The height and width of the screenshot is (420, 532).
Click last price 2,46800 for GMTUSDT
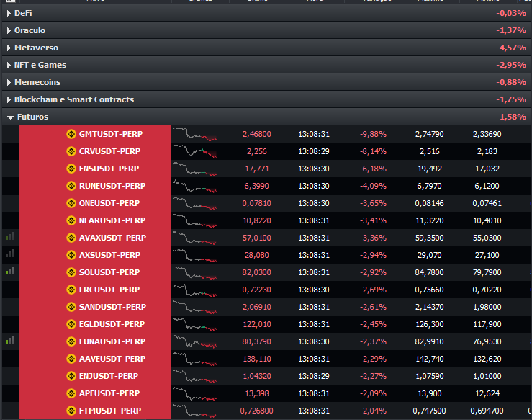(x=257, y=134)
